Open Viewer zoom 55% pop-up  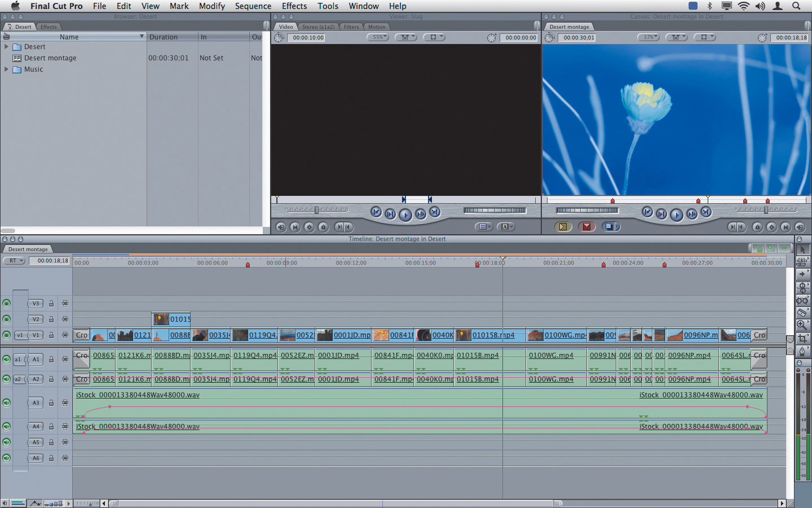[x=378, y=37]
